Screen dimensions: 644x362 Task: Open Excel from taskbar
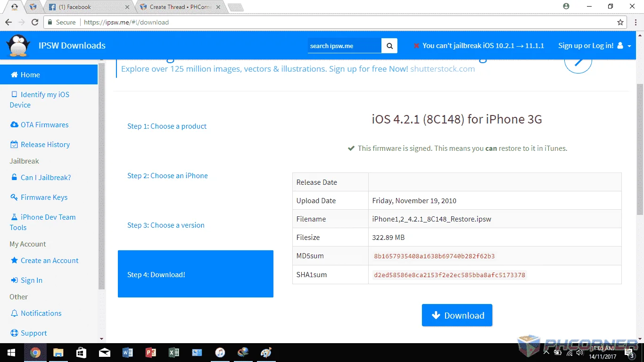(x=173, y=353)
